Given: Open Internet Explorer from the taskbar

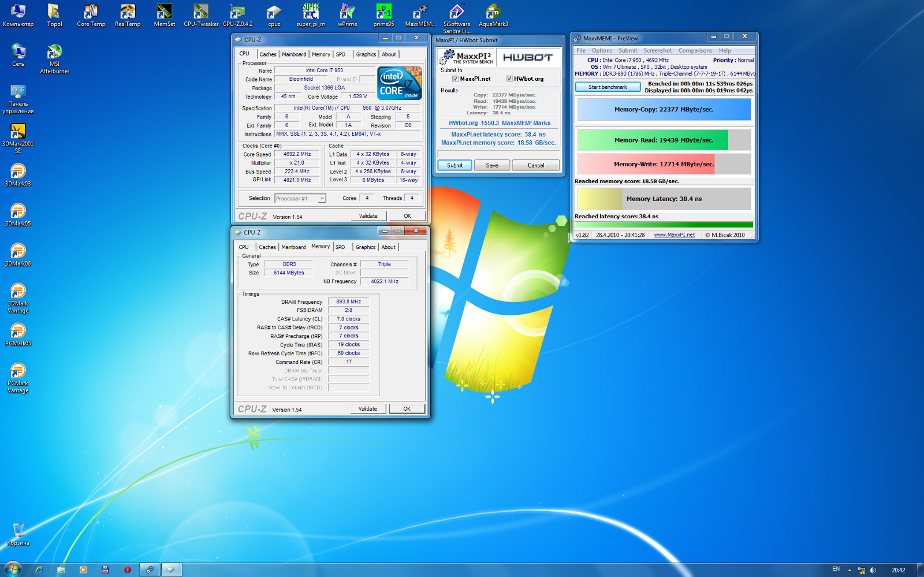Looking at the screenshot, I should coord(39,569).
